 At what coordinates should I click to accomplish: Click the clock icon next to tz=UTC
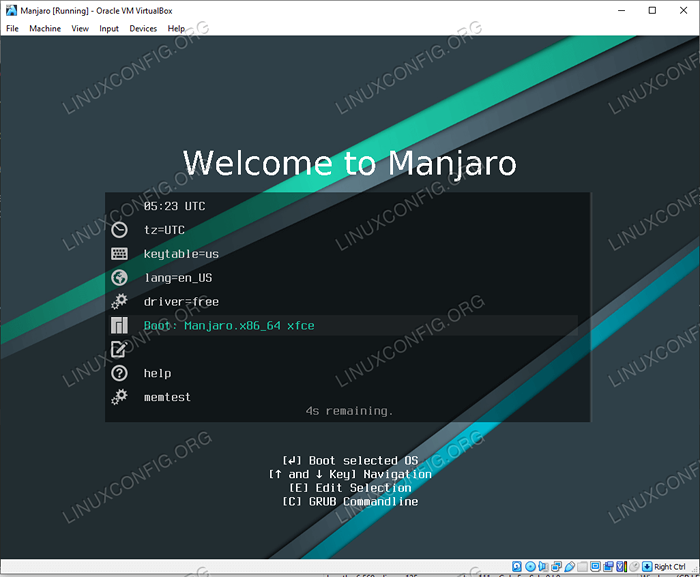click(x=119, y=230)
